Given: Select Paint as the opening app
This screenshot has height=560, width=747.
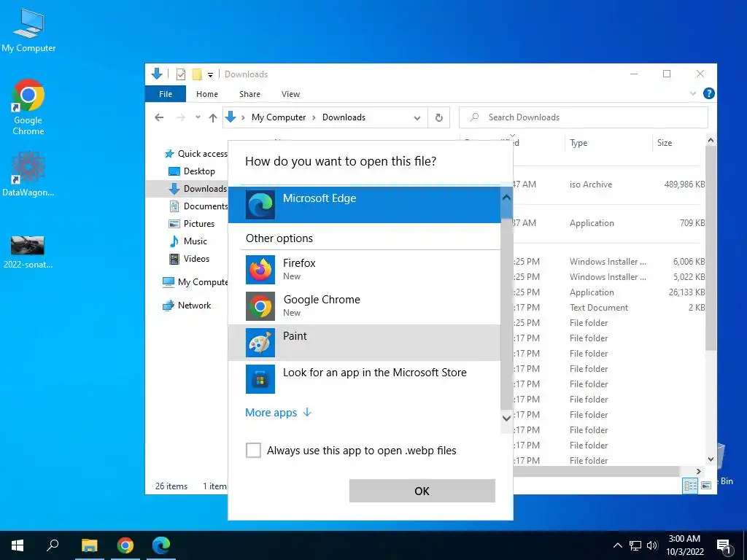Looking at the screenshot, I should click(365, 343).
